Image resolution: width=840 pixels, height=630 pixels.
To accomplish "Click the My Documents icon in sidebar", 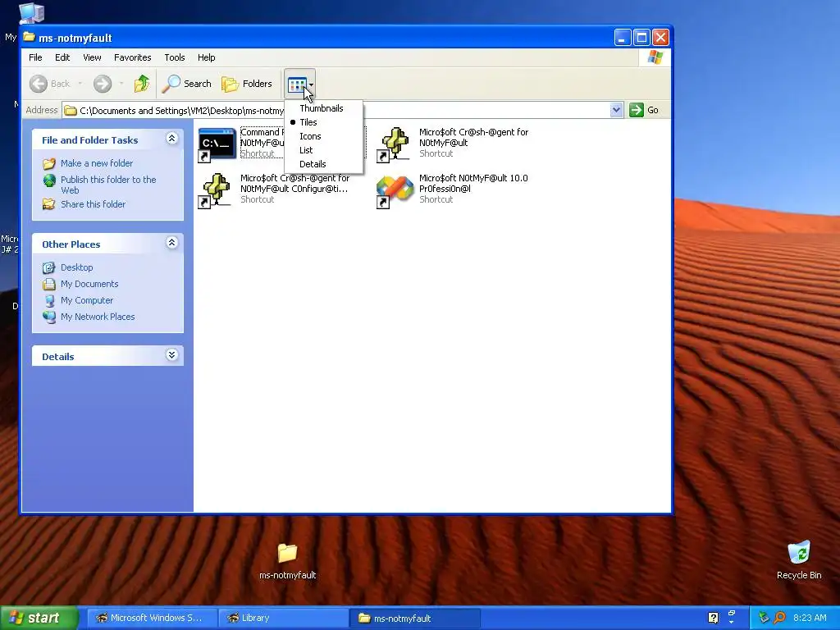I will click(x=49, y=284).
